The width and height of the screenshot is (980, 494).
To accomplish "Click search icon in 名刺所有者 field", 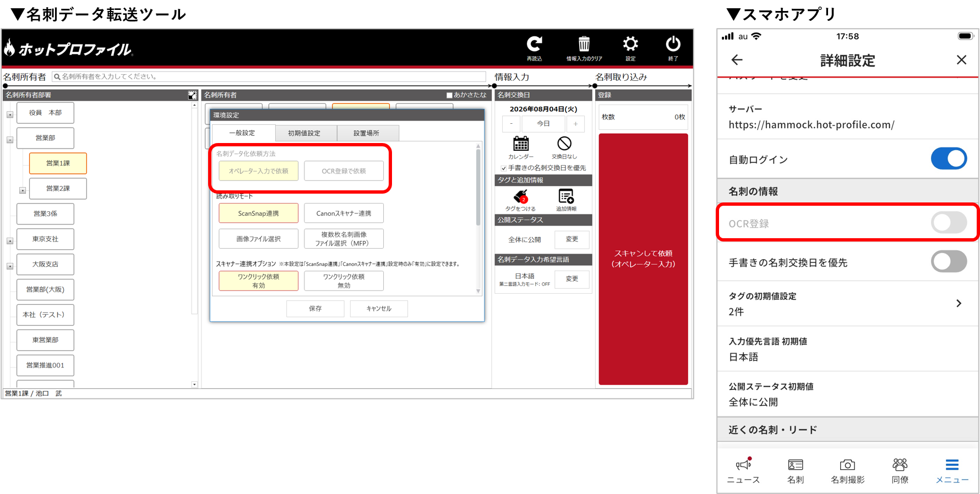I will coord(57,77).
